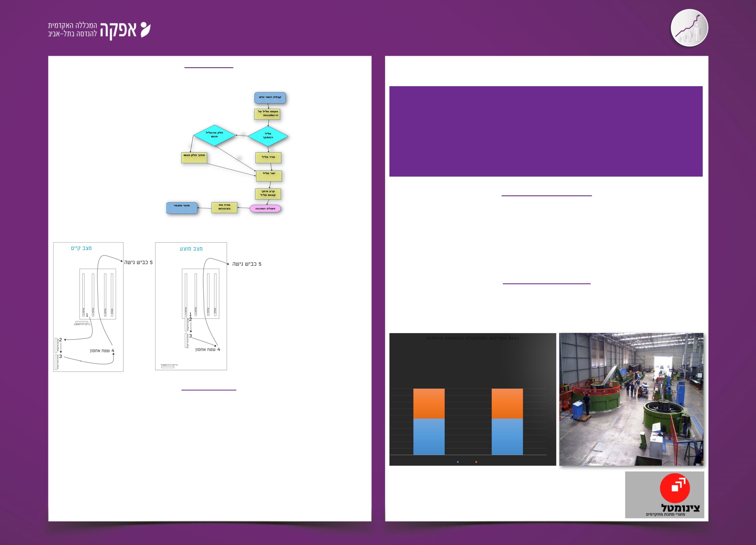756x545 pixels.
Task: Click the blue legend marker under chart
Action: [458, 462]
